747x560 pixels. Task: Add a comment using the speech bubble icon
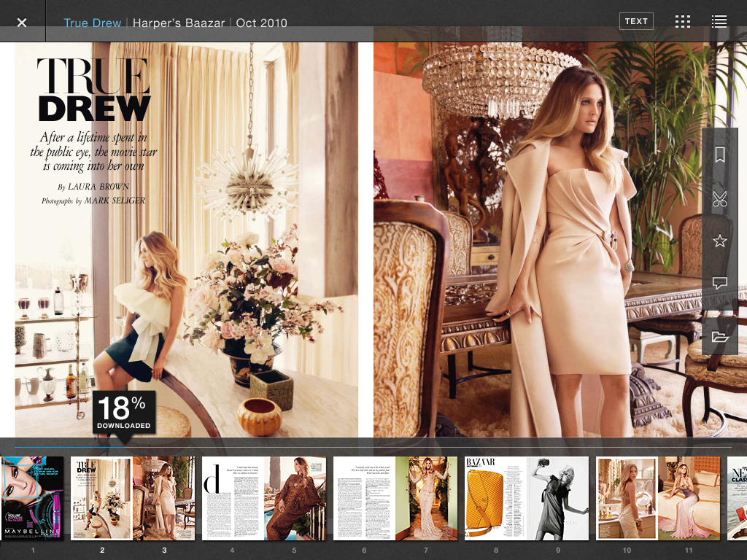click(x=720, y=283)
